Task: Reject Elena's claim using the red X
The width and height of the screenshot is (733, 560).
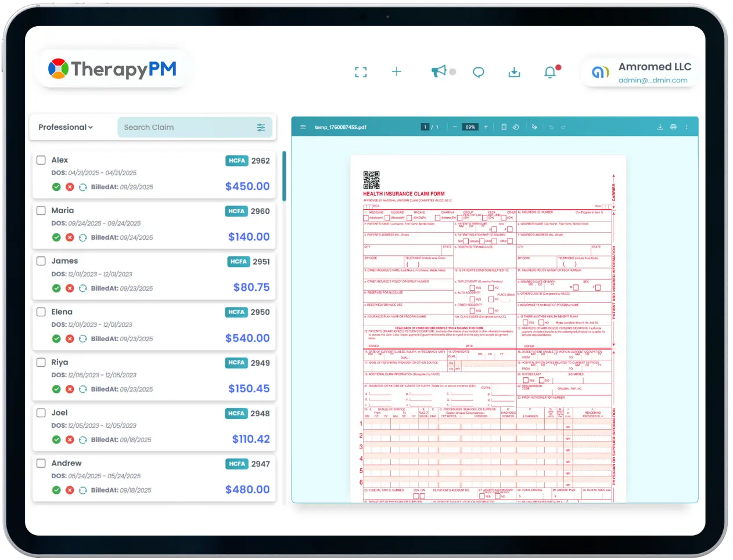Action: (70, 338)
